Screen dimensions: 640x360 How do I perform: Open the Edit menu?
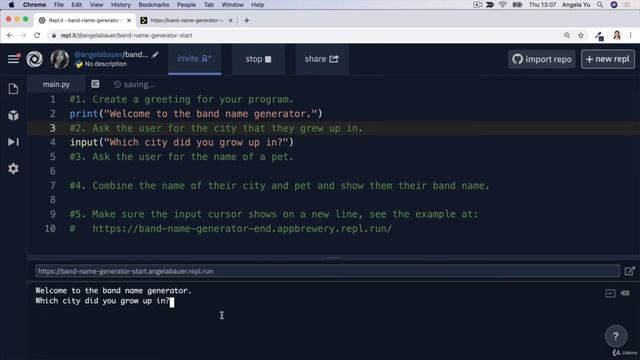click(76, 4)
